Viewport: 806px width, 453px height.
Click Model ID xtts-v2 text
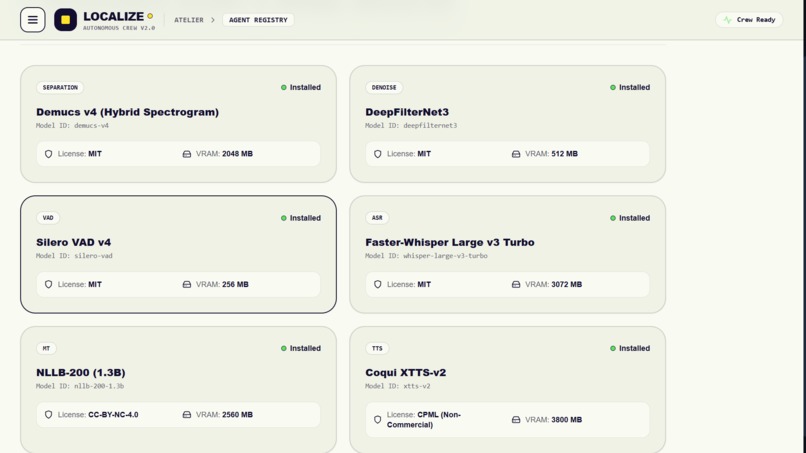click(398, 386)
